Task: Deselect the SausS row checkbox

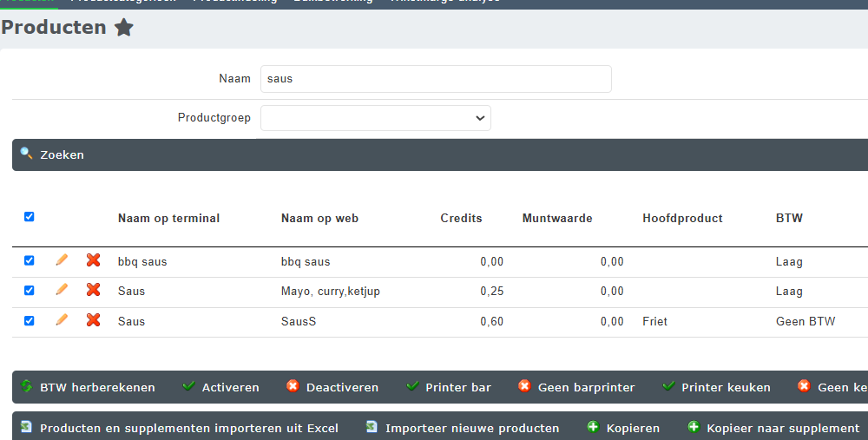Action: (30, 320)
